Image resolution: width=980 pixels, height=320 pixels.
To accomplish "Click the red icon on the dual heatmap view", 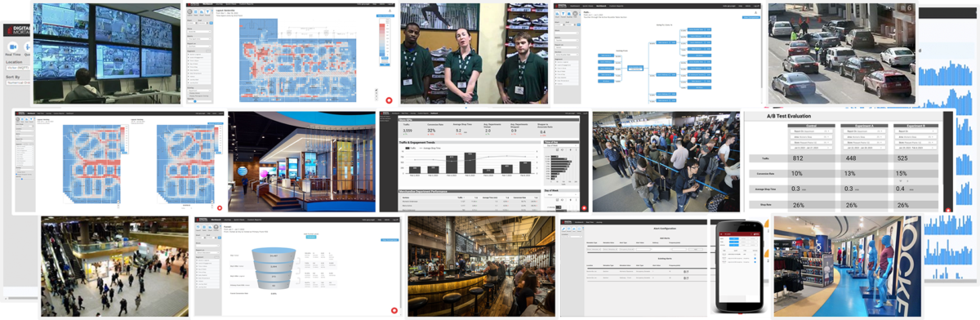I will (x=219, y=208).
